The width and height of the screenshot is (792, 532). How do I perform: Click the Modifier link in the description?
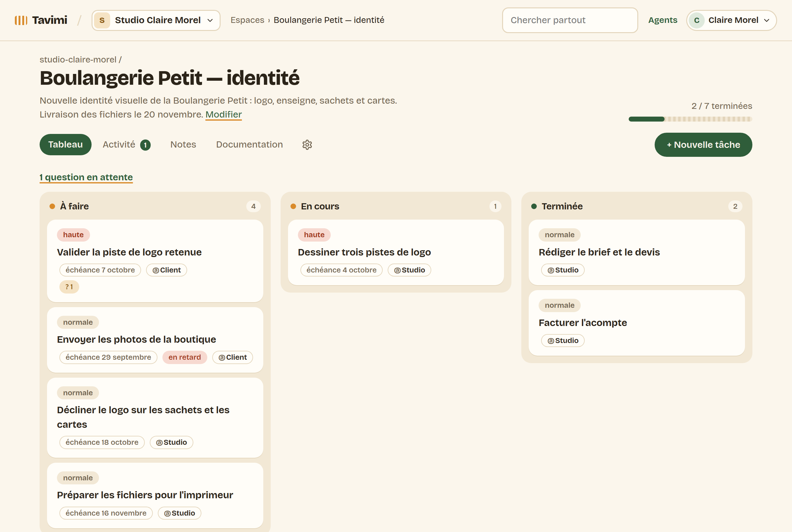[224, 115]
